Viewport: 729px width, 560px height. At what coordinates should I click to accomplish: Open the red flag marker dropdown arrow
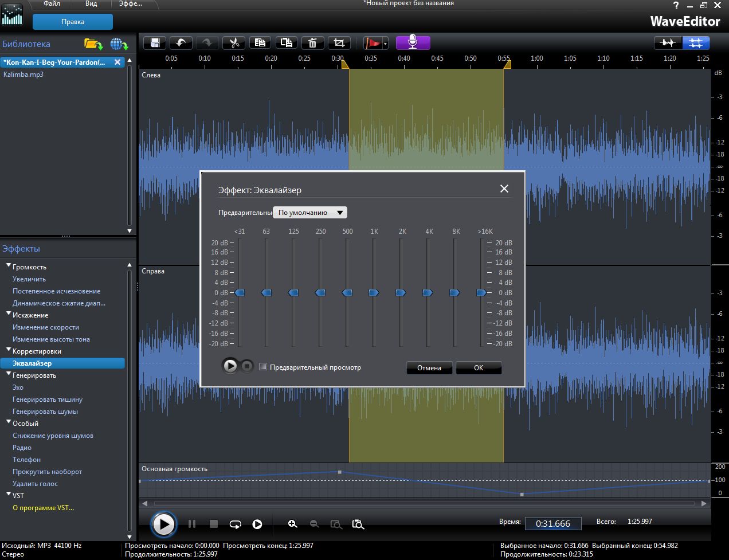pos(385,44)
